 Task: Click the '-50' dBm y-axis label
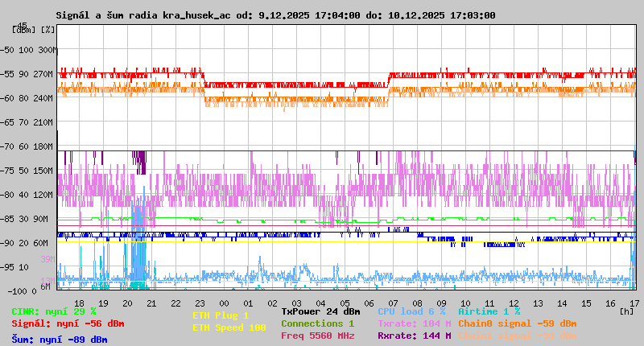(x=6, y=50)
